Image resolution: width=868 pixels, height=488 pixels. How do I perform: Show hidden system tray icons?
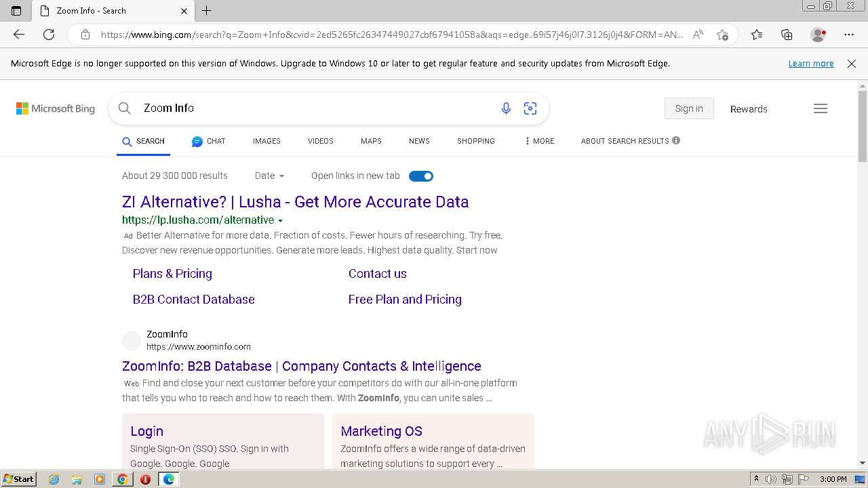pyautogui.click(x=756, y=479)
